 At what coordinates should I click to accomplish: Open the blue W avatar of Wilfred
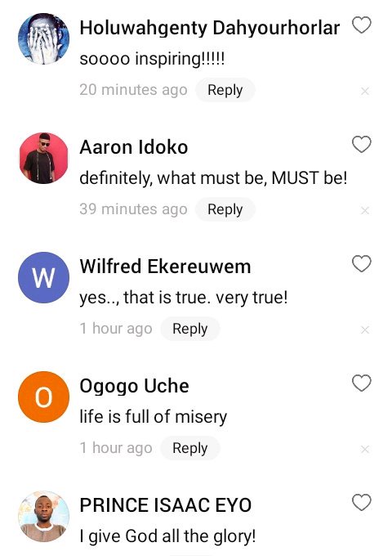pyautogui.click(x=43, y=277)
